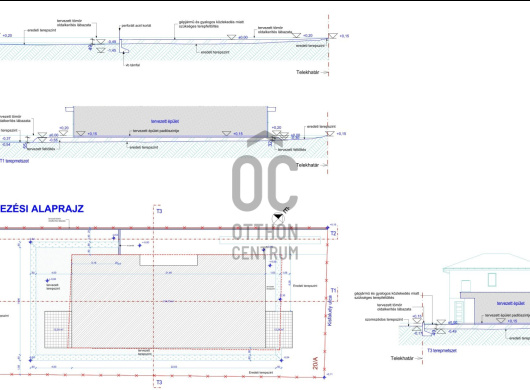The image size is (530, 390).
Task: Select the 'T1 terepmetszet' section caption
Action: (x=15, y=161)
